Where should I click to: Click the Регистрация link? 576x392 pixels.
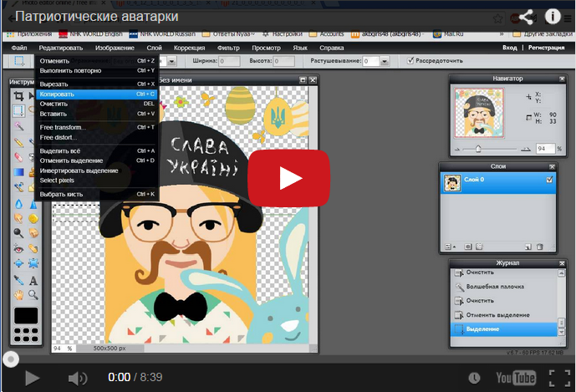tap(546, 48)
